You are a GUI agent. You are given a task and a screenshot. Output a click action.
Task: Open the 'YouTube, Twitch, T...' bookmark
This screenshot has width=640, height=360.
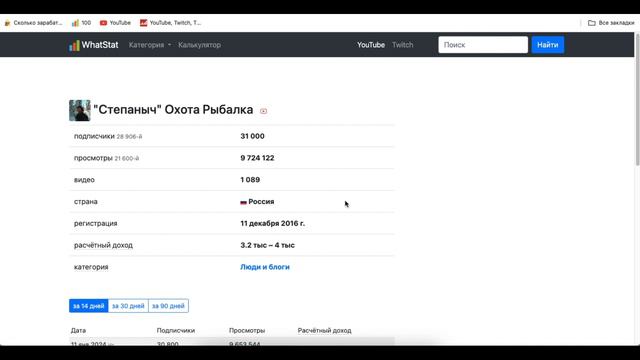coord(171,23)
